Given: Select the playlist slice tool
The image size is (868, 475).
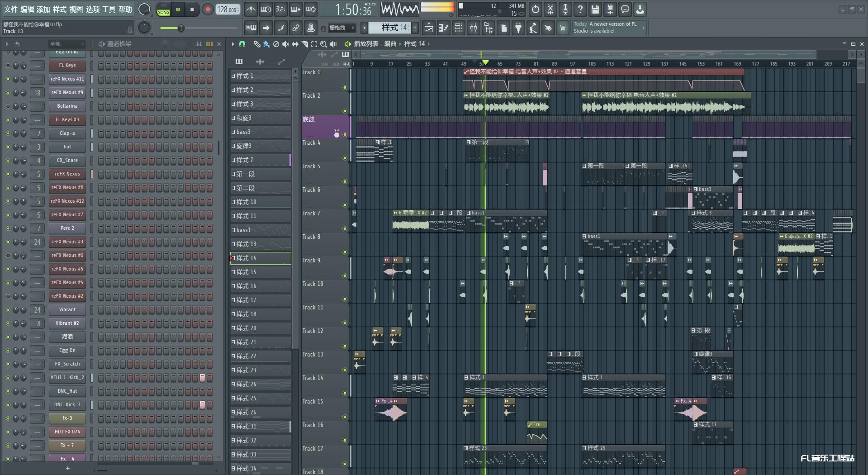Looking at the screenshot, I should [x=304, y=44].
